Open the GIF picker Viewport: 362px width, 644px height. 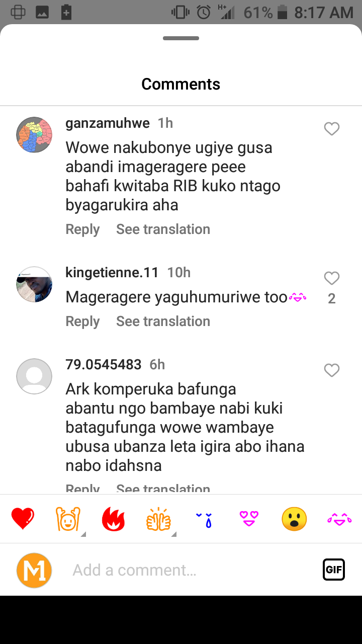(x=334, y=570)
